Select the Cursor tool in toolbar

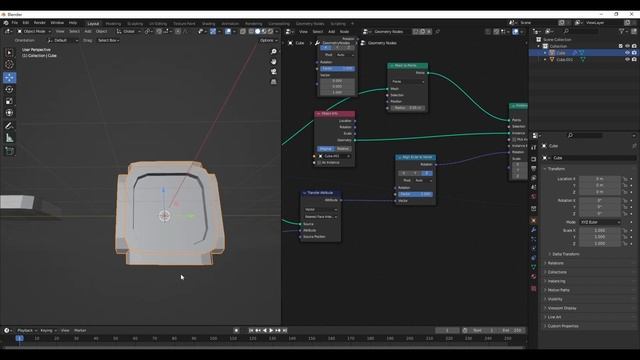(9, 64)
